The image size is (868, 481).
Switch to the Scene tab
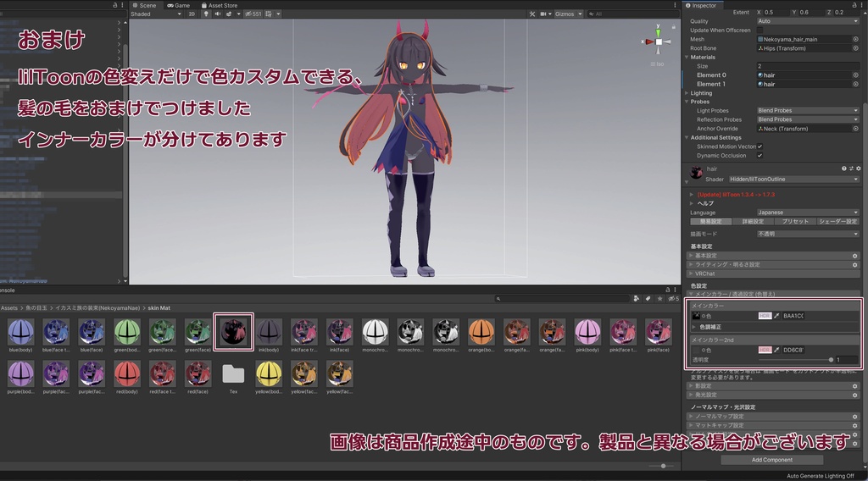coord(144,5)
